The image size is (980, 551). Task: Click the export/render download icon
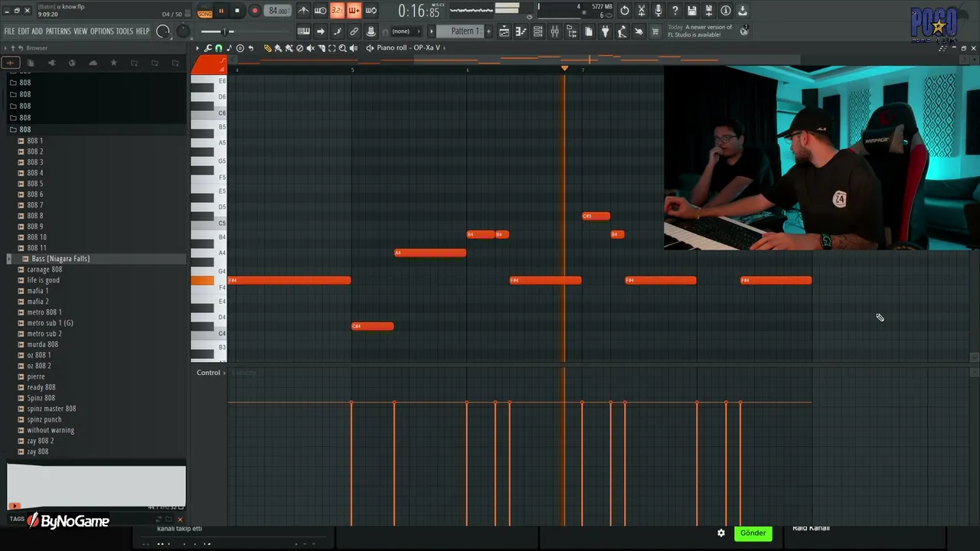(743, 11)
